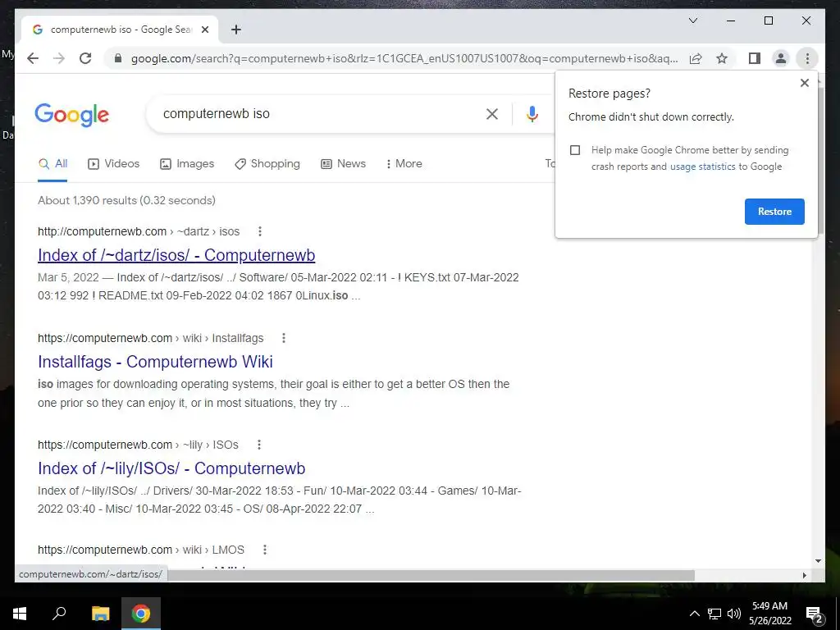Dismiss the Restore pages popup
The width and height of the screenshot is (840, 630).
(x=804, y=83)
